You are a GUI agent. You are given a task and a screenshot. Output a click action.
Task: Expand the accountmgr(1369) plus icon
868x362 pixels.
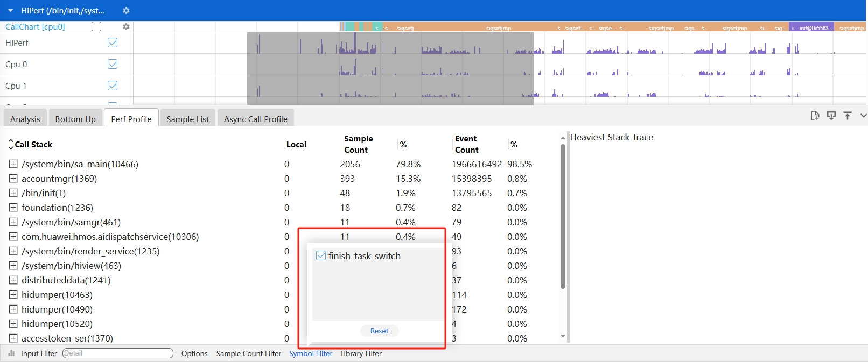[13, 179]
